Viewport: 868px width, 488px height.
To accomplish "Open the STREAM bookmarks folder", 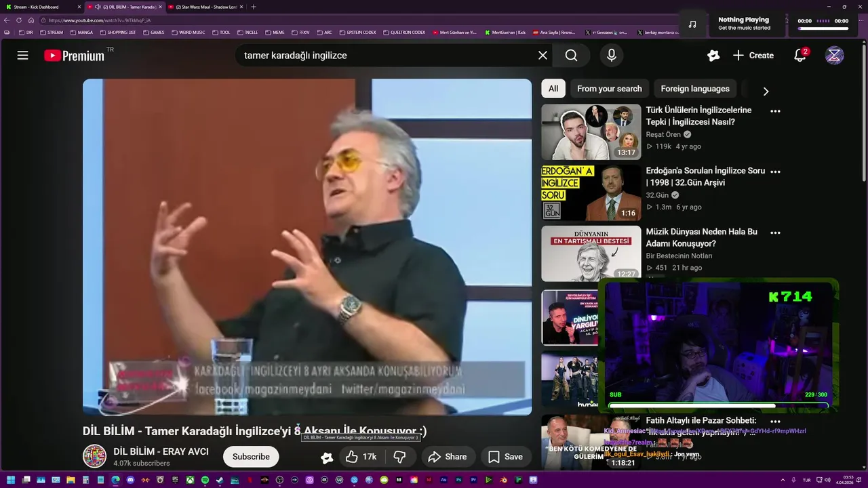I will (52, 32).
